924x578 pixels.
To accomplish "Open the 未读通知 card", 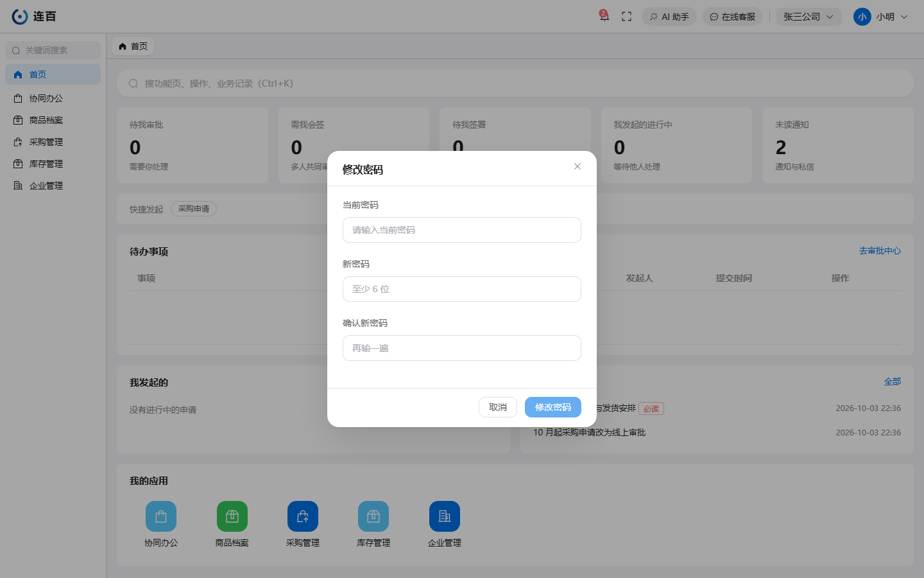I will click(837, 145).
